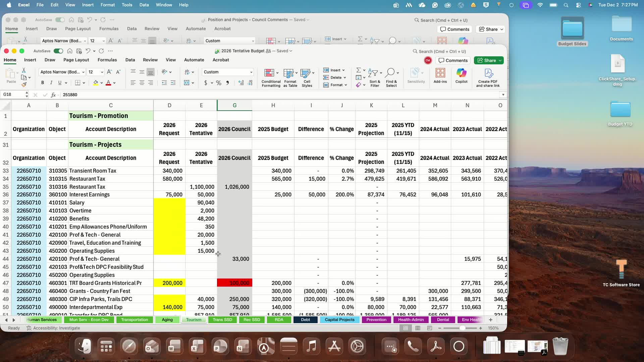
Task: Expand the font size dropdown
Action: click(102, 72)
